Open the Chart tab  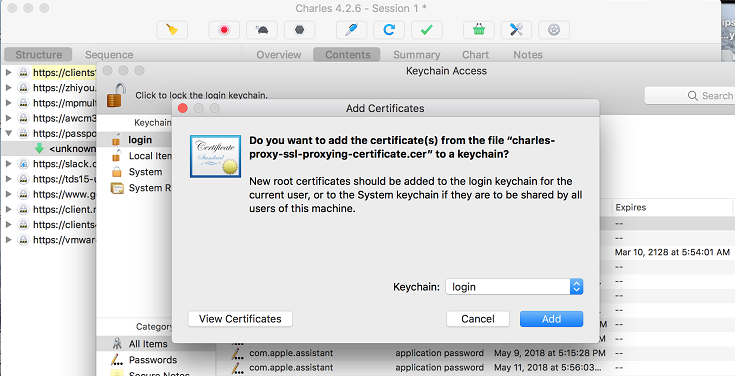[x=475, y=54]
